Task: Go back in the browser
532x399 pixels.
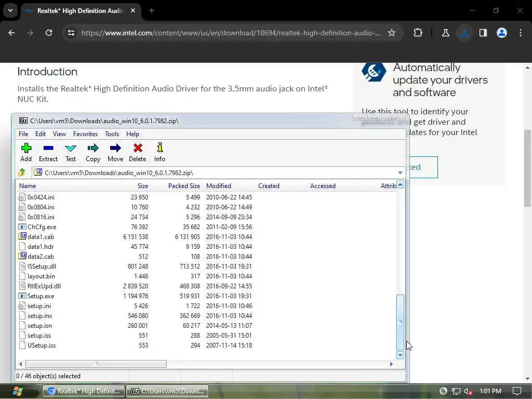Action: tap(11, 33)
